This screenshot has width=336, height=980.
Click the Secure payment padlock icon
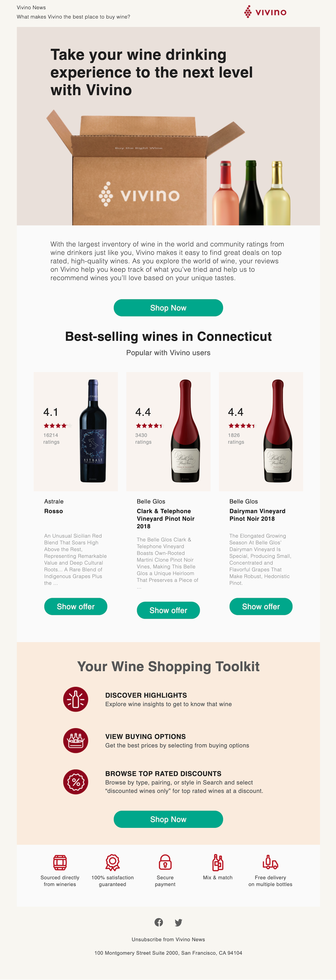click(165, 863)
